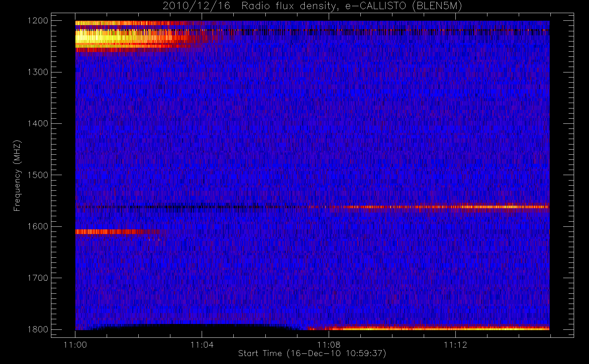Click the plot title "Radio flux density, e-CALLISTO (BLEN5M)"
The width and height of the screenshot is (589, 364).
pos(352,6)
